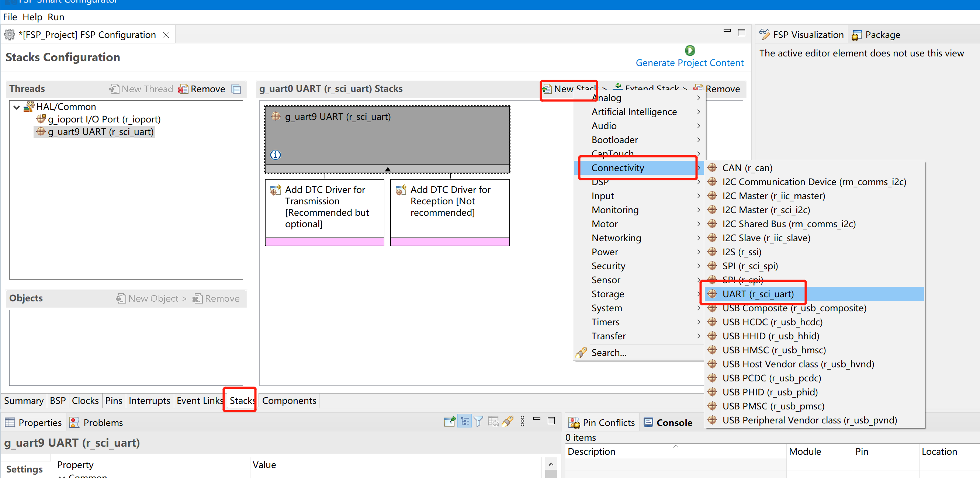Maximize the Properties panel
Screen dimensions: 980x478
tap(551, 420)
